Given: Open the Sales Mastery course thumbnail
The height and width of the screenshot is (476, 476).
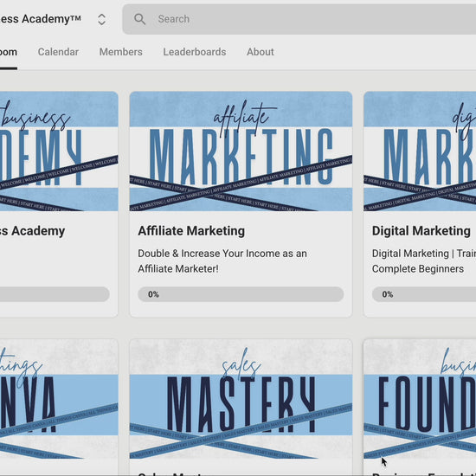Looking at the screenshot, I should click(x=241, y=399).
